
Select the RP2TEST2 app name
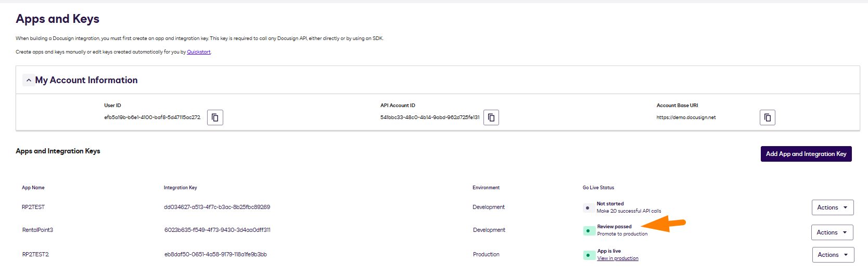tap(35, 254)
